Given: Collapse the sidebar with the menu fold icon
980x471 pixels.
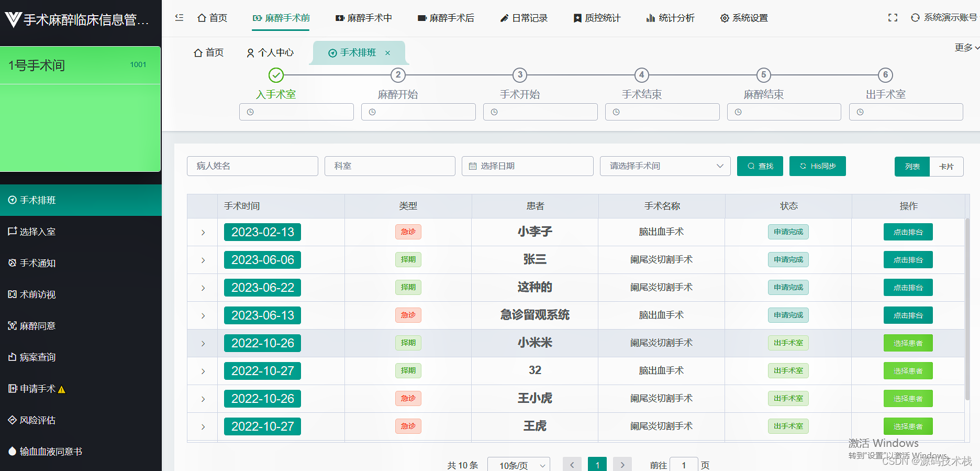Looking at the screenshot, I should tap(179, 17).
